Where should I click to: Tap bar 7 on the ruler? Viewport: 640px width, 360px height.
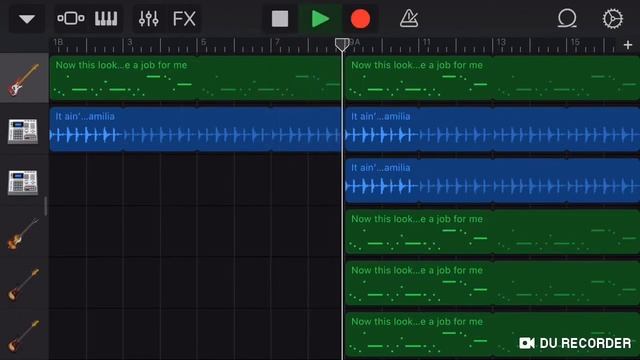[x=277, y=42]
